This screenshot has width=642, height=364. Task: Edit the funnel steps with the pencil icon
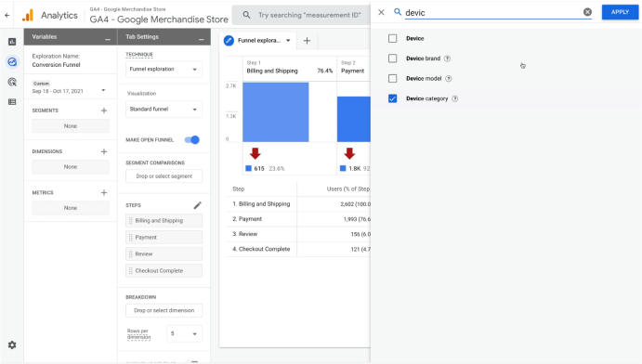point(197,205)
